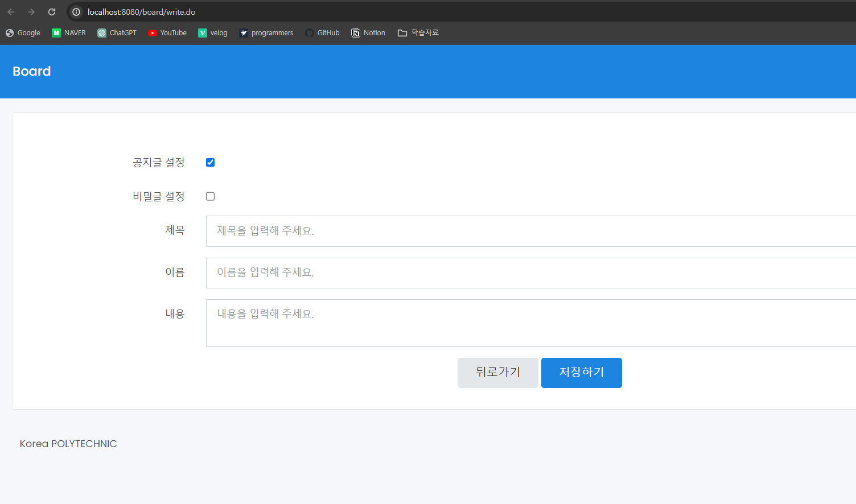
Task: Click the 제목 label text
Action: [x=175, y=230]
